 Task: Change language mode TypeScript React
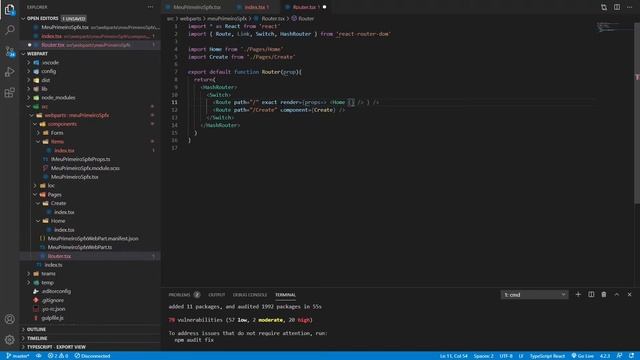click(x=547, y=356)
